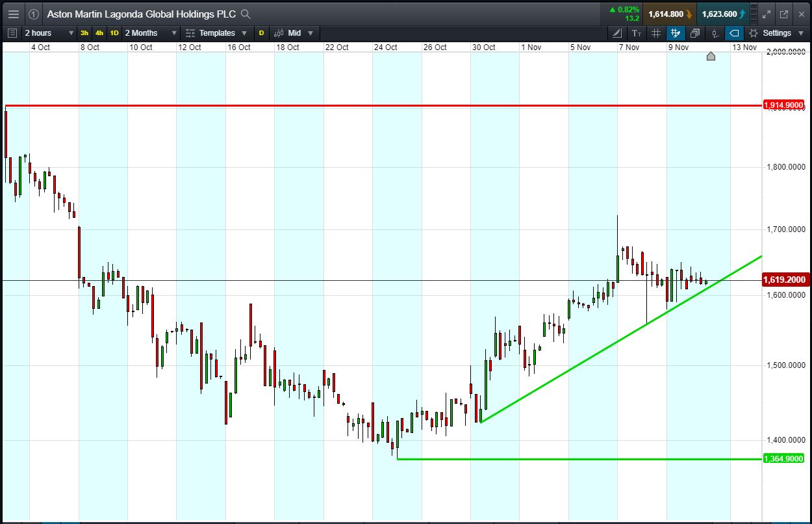Viewport: 812px width, 524px height.
Task: Select the trendline drawing tool icon
Action: (617, 33)
